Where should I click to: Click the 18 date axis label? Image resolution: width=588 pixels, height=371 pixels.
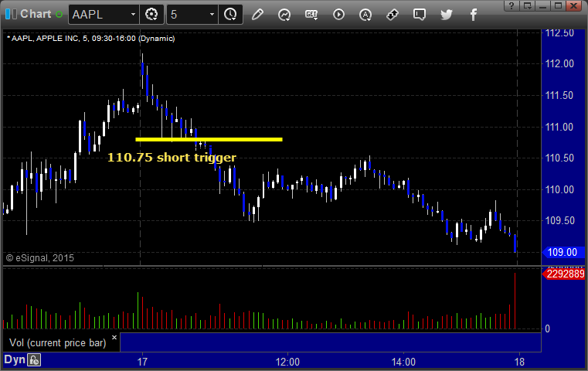pyautogui.click(x=519, y=362)
